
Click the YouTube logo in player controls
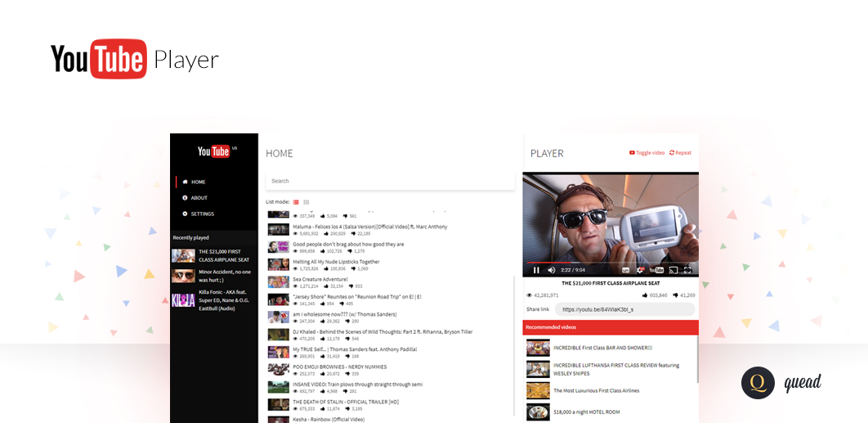656,270
